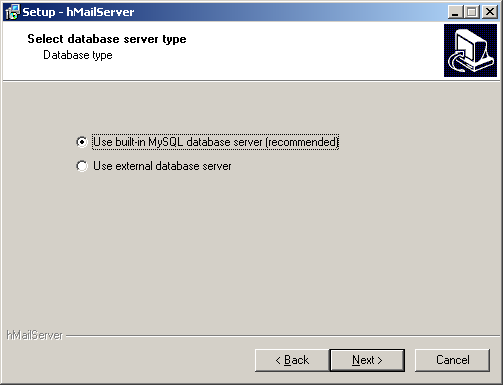Click the 'Use built-in MySQL database server (recommended)' label

[x=215, y=142]
